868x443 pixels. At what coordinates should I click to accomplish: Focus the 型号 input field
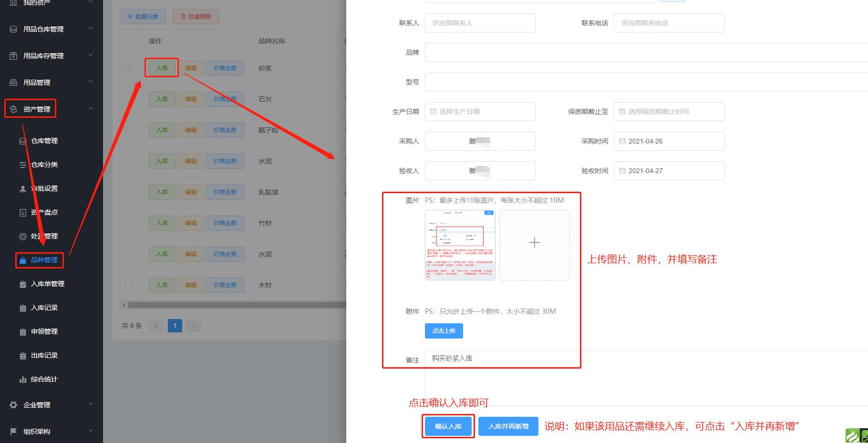pyautogui.click(x=646, y=82)
